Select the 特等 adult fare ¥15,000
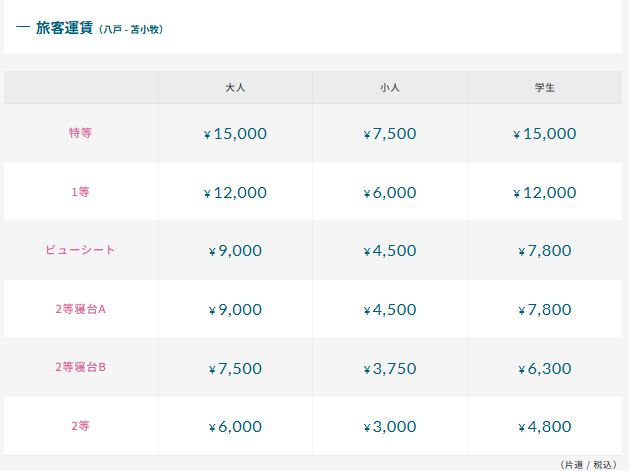Image resolution: width=629 pixels, height=471 pixels. (x=235, y=134)
